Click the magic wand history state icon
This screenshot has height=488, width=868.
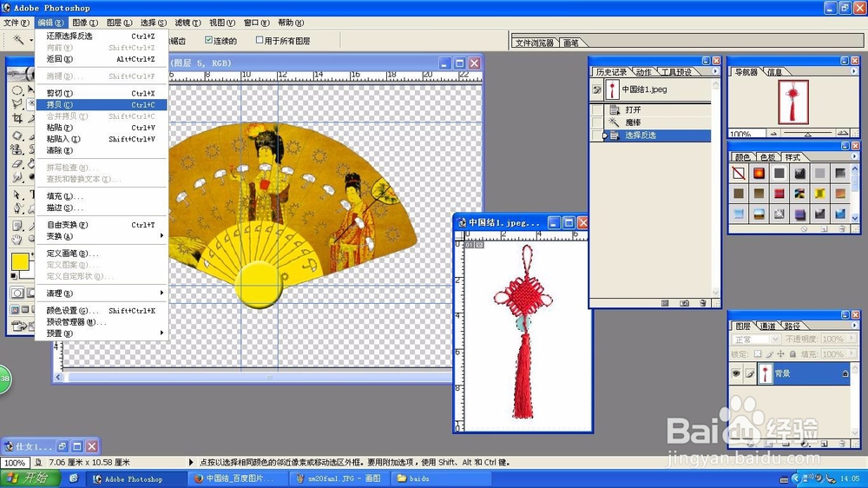[x=614, y=122]
